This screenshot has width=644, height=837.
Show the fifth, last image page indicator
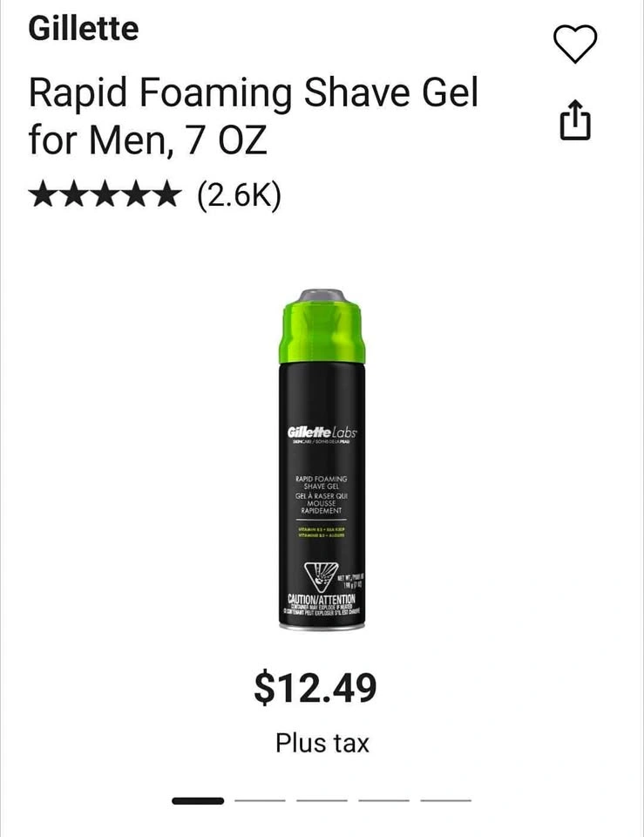coord(445,800)
